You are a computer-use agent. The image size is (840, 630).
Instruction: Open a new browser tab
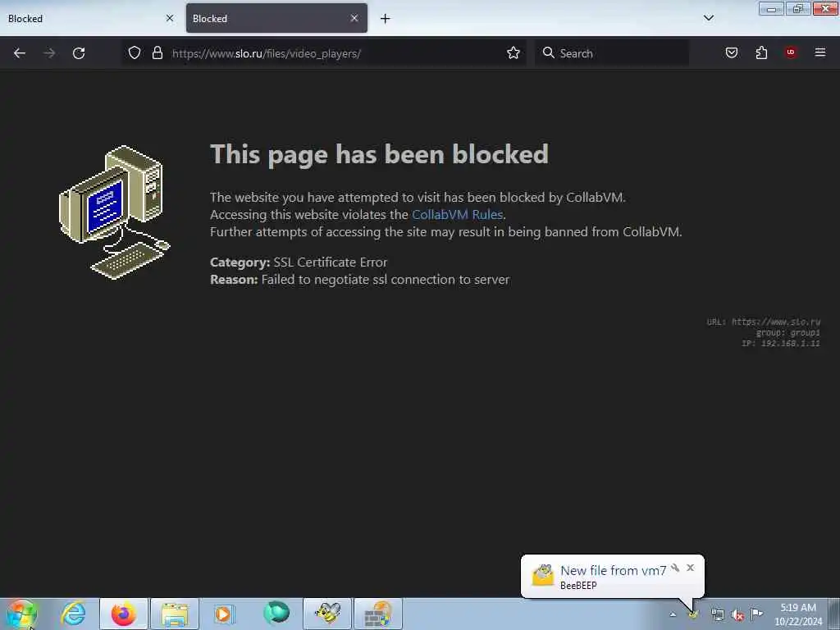(x=386, y=19)
